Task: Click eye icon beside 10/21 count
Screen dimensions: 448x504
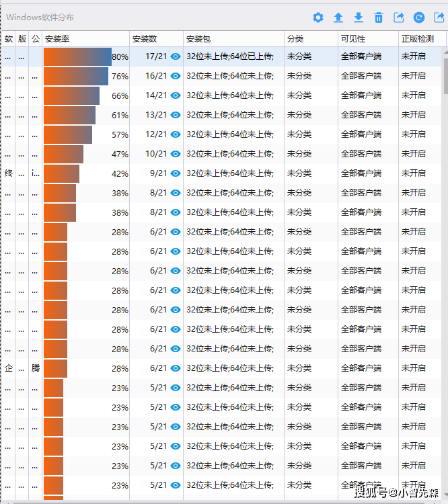Action: pyautogui.click(x=176, y=154)
